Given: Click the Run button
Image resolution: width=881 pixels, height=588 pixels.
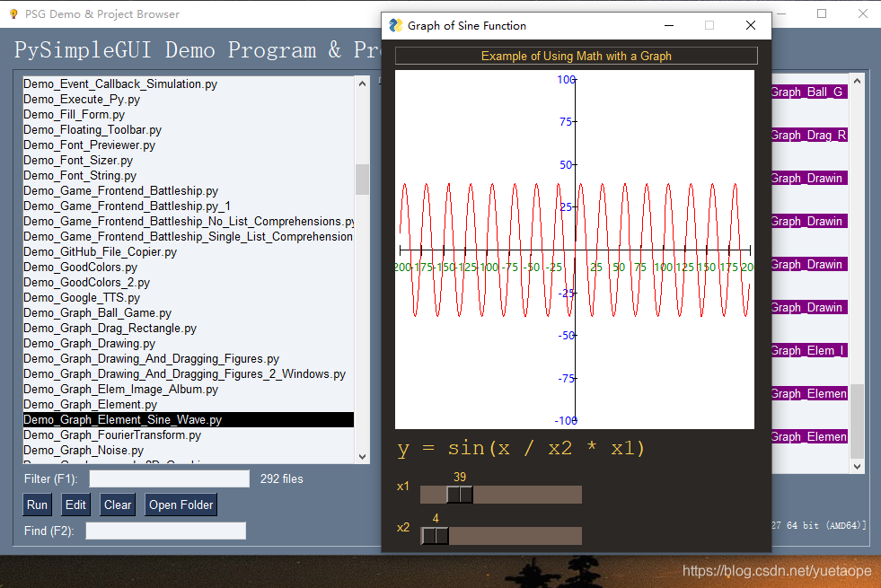Looking at the screenshot, I should click(x=37, y=505).
